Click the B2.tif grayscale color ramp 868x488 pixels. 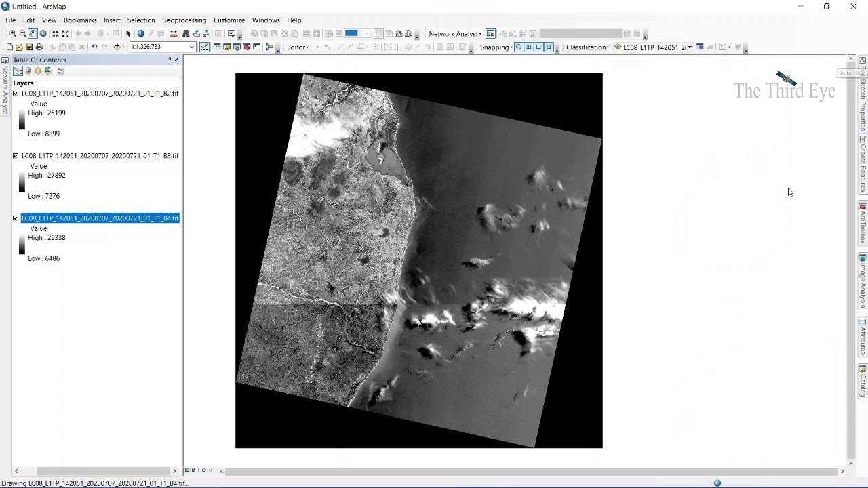[22, 121]
